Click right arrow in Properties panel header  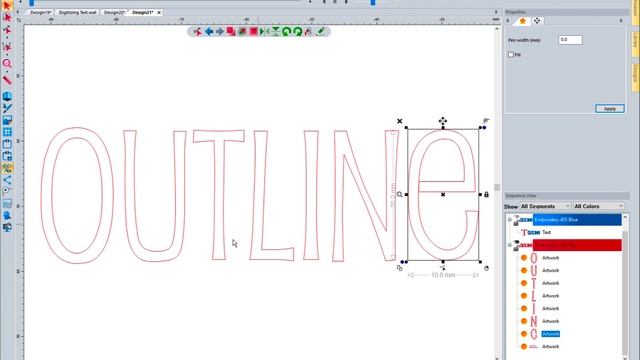[x=621, y=20]
